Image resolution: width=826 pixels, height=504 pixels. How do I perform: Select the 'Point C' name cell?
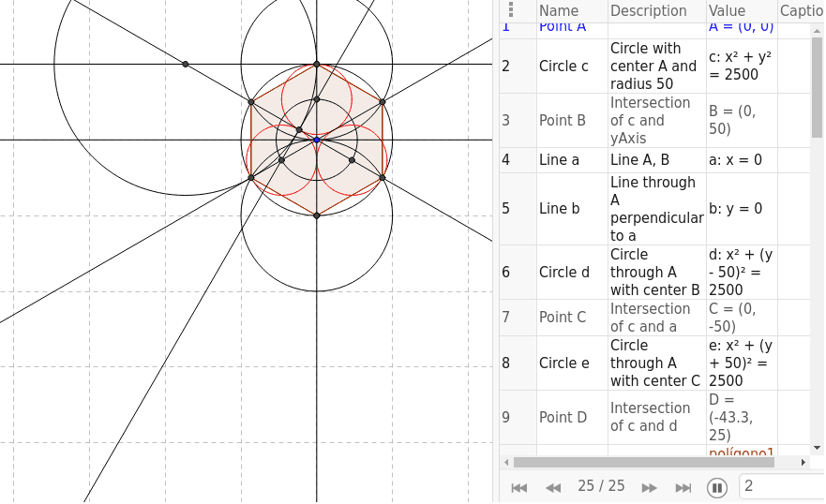coord(572,318)
